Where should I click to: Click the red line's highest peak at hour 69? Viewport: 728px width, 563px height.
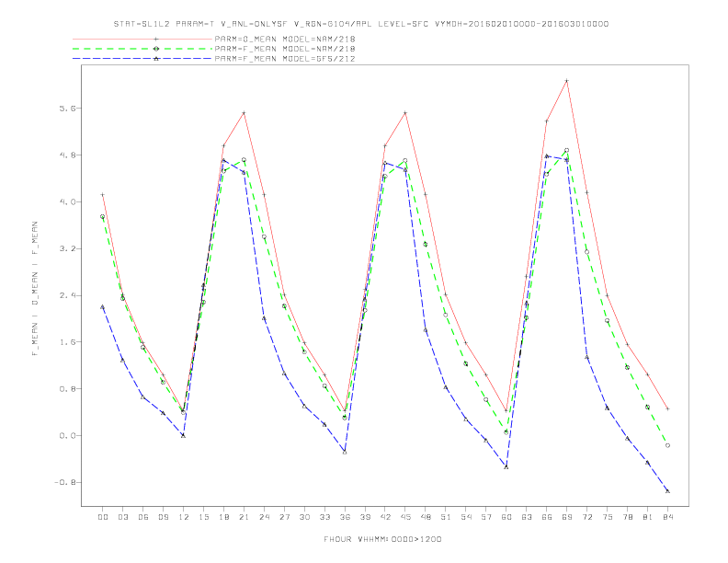(x=567, y=81)
